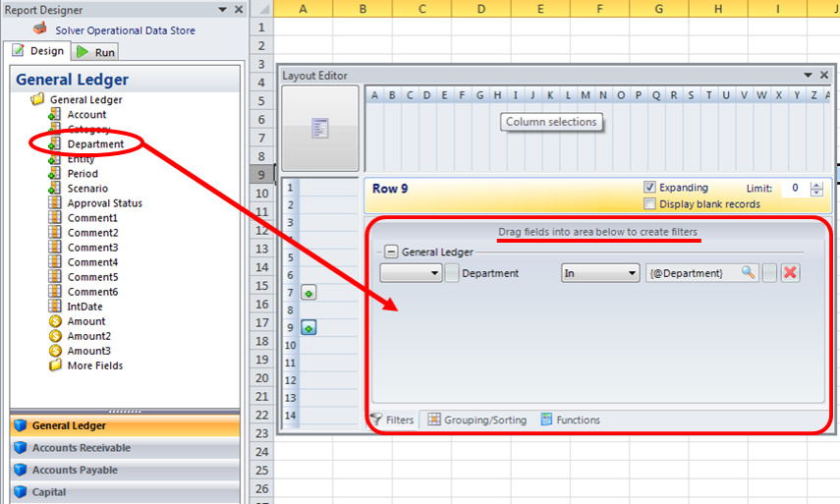
Task: Toggle the Expanding checkbox
Action: (649, 188)
